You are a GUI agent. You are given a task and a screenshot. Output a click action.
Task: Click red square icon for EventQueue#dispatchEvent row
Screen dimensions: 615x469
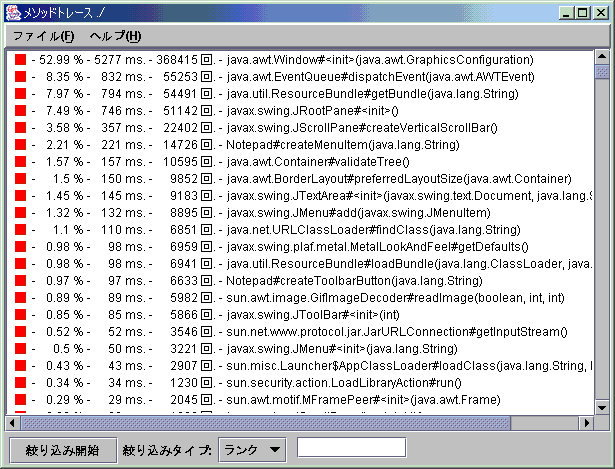pyautogui.click(x=20, y=76)
